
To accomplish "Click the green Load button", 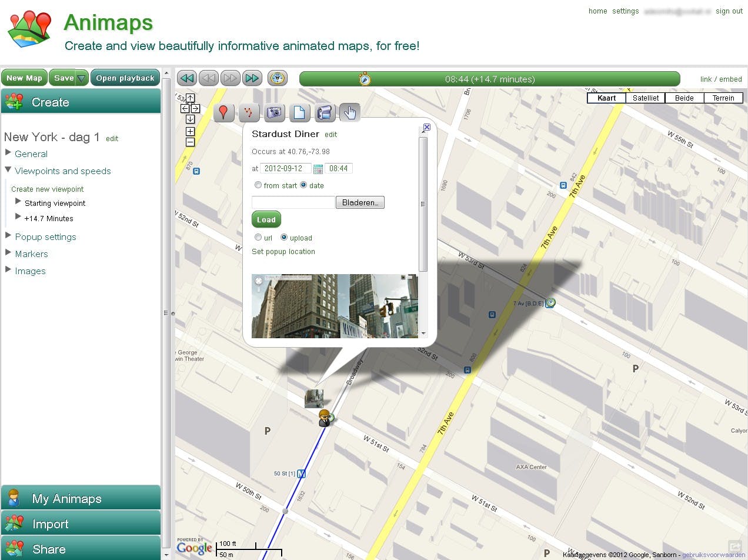I will tap(266, 219).
